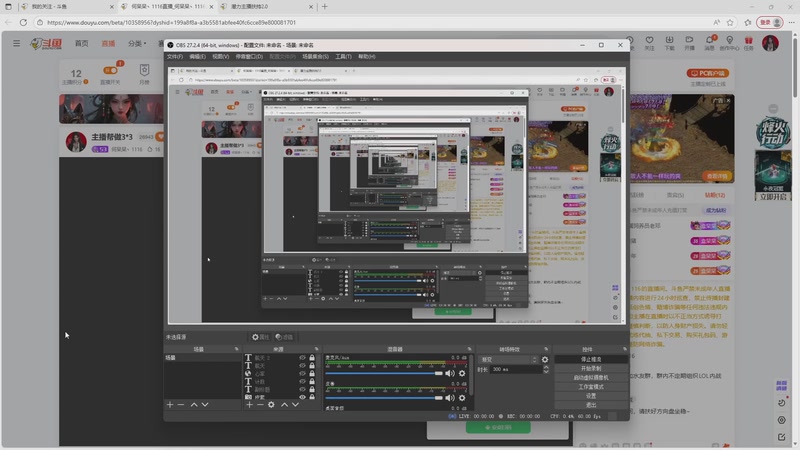This screenshot has width=800, height=450.
Task: Move source up in OBS Sources panel footer
Action: (284, 405)
